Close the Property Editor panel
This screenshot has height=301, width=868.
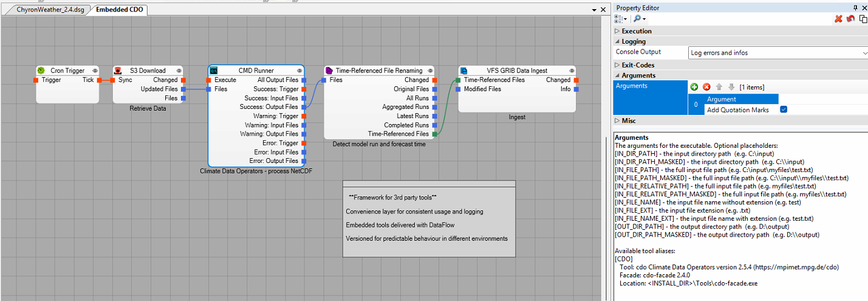coord(864,8)
